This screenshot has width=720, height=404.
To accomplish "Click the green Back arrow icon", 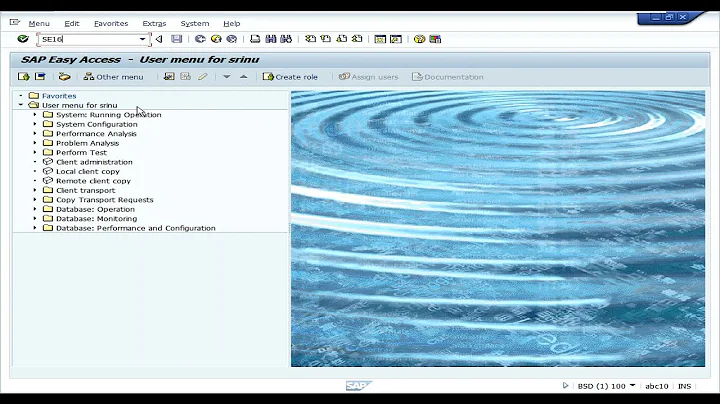I will (200, 39).
